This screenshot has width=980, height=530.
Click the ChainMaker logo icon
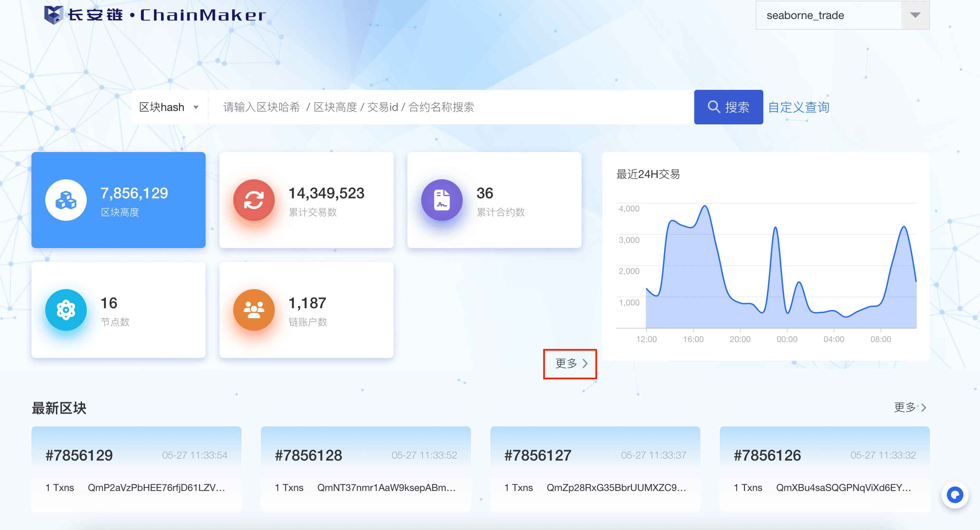pos(53,15)
